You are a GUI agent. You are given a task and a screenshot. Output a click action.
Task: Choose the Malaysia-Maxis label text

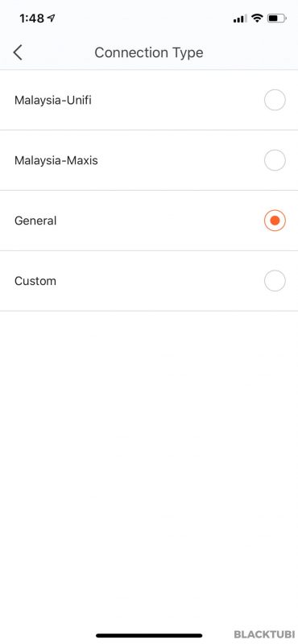(56, 160)
